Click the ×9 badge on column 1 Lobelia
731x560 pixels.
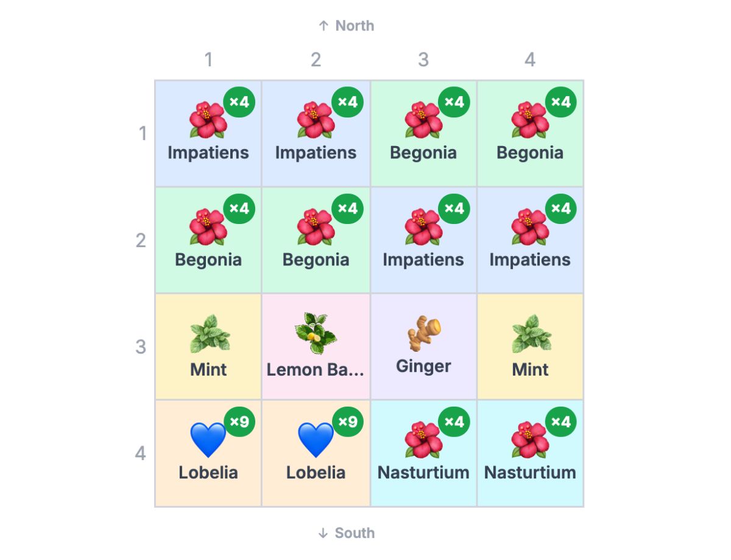coord(239,422)
